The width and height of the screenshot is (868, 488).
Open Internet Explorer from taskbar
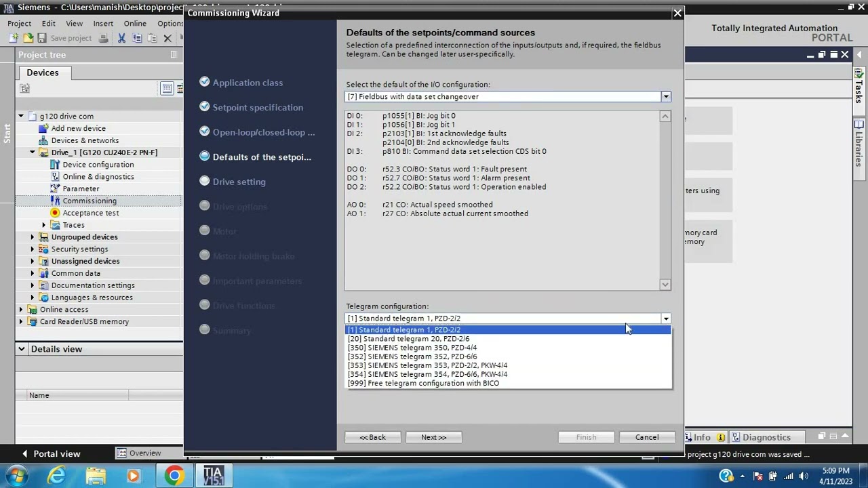pyautogui.click(x=56, y=476)
